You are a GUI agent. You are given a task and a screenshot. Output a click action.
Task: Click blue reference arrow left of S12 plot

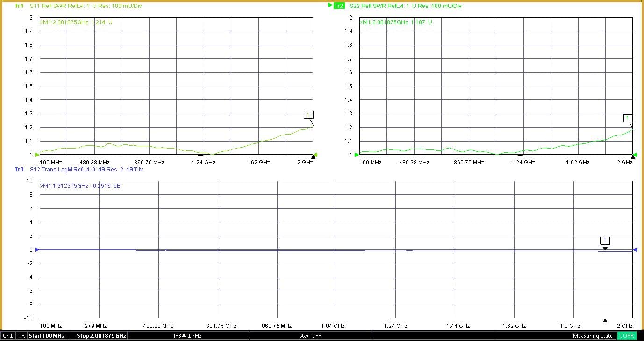coord(37,250)
